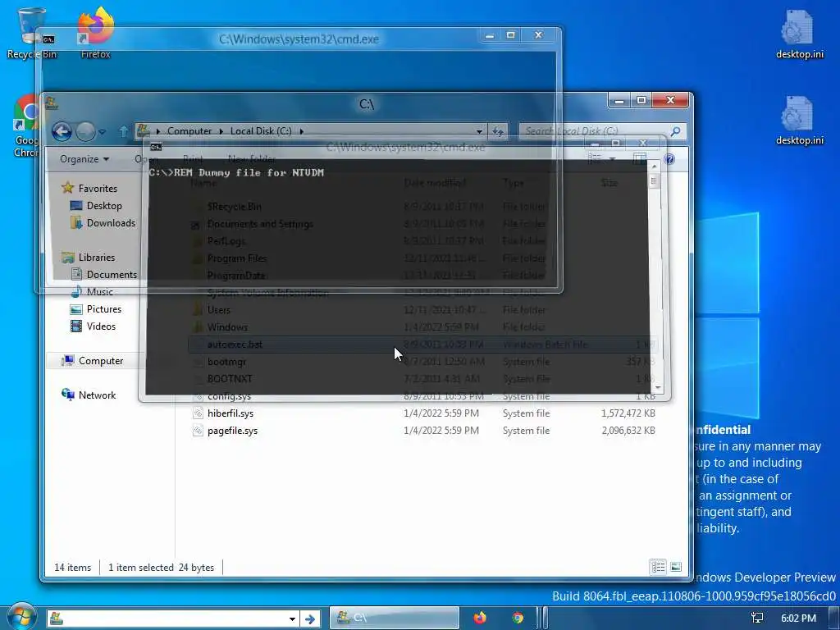Viewport: 840px width, 630px height.
Task: Switch to details view via status bar icon
Action: [x=659, y=567]
